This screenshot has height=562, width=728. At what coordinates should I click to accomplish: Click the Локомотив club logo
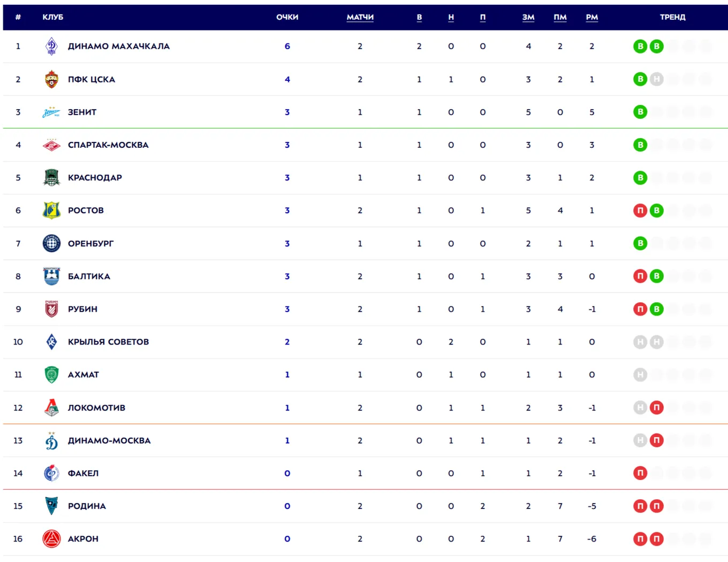[x=51, y=408]
